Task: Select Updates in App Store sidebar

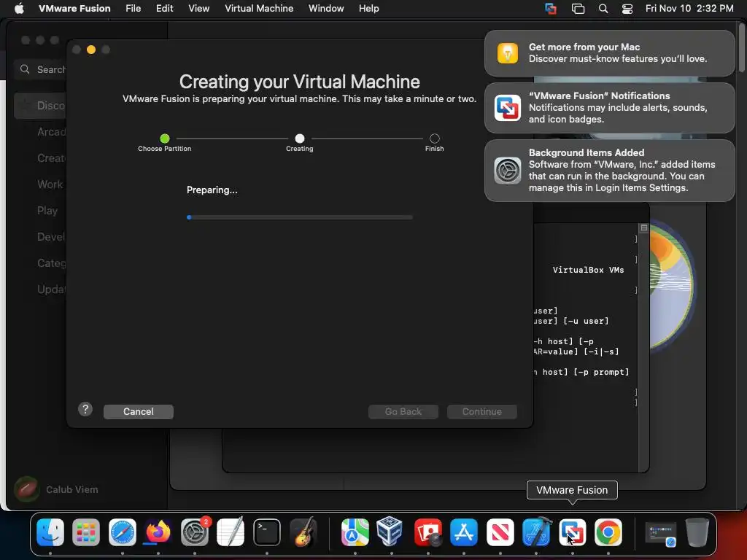Action: pos(52,289)
